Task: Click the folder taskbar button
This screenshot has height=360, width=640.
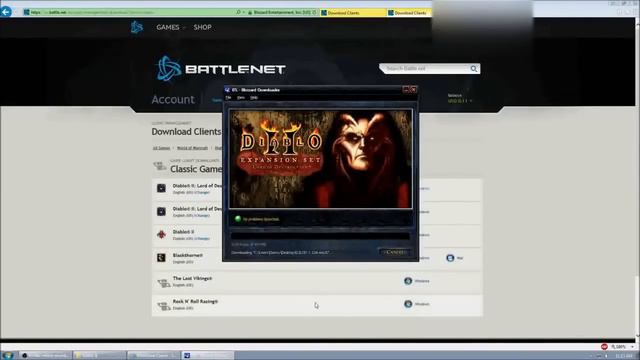Action: coord(100,356)
